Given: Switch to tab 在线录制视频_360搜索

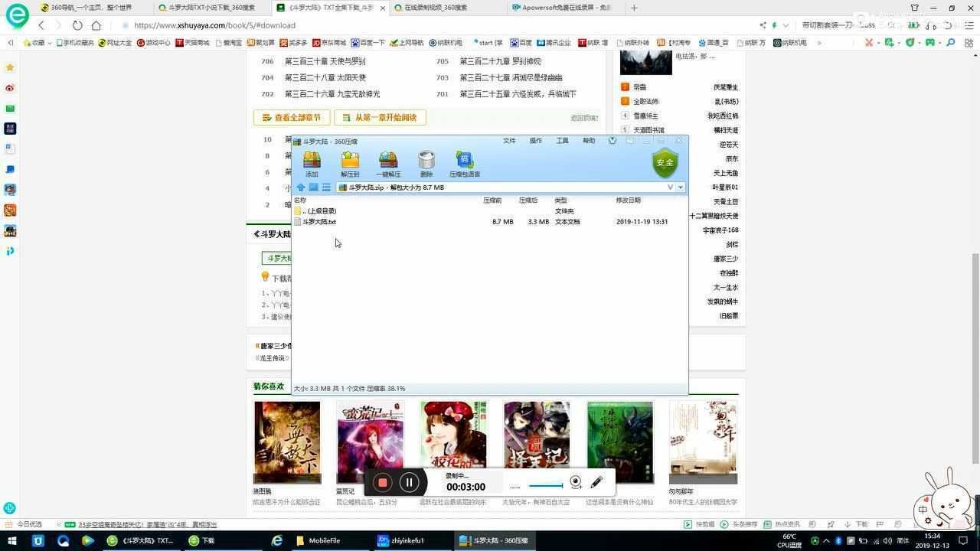Looking at the screenshot, I should (444, 8).
